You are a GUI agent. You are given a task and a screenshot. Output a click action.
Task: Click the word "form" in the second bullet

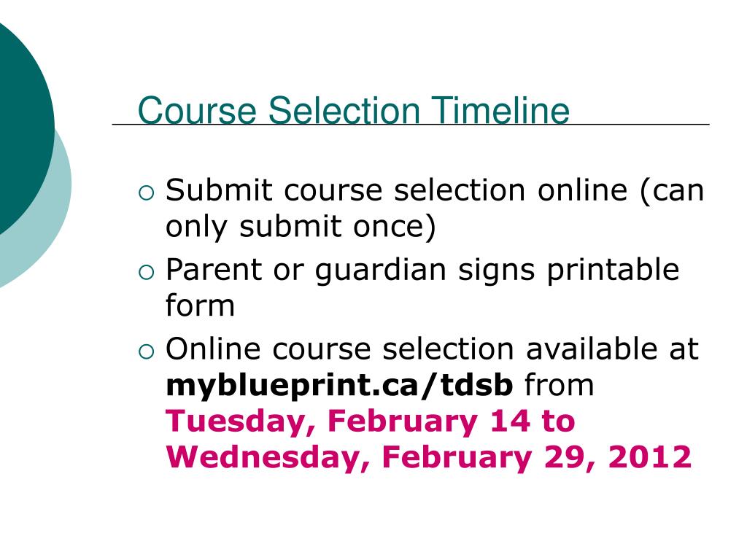pos(201,306)
